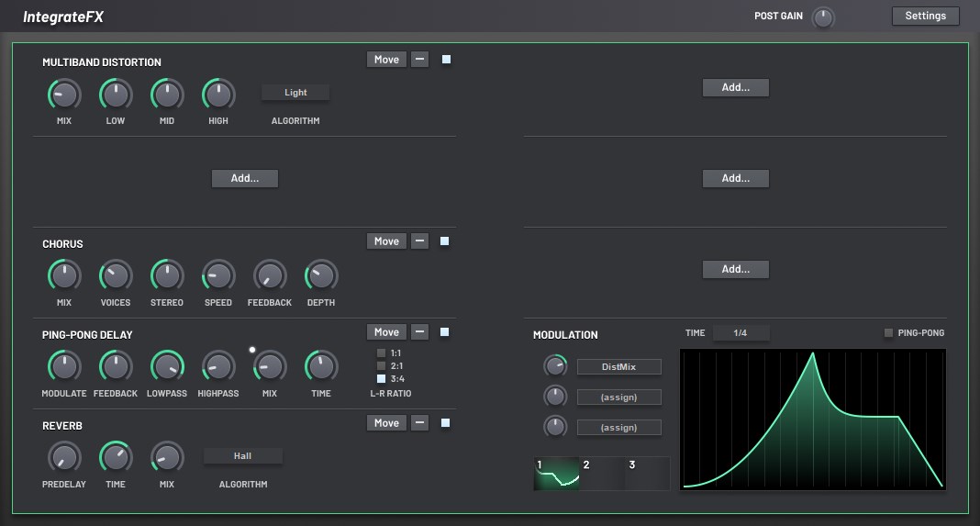
Task: Click the Post Gain knob
Action: click(x=823, y=17)
